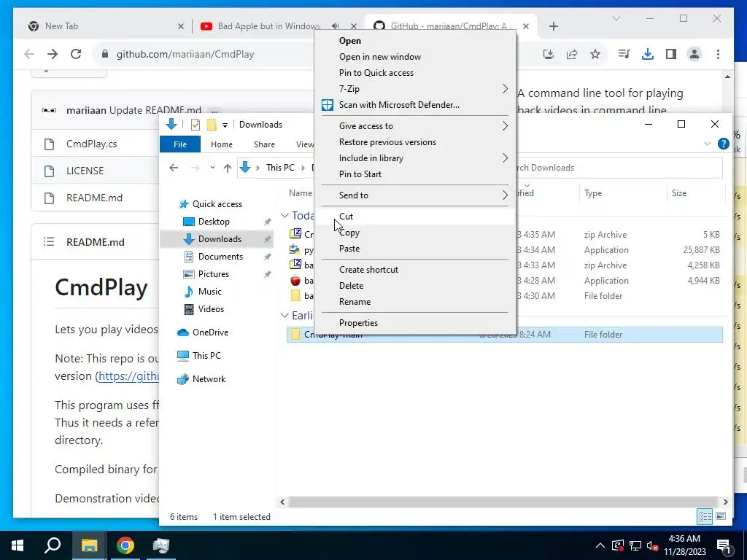Click Properties checkmark icon in quick access toolbar
Viewport: 747px width, 560px height.
(196, 125)
